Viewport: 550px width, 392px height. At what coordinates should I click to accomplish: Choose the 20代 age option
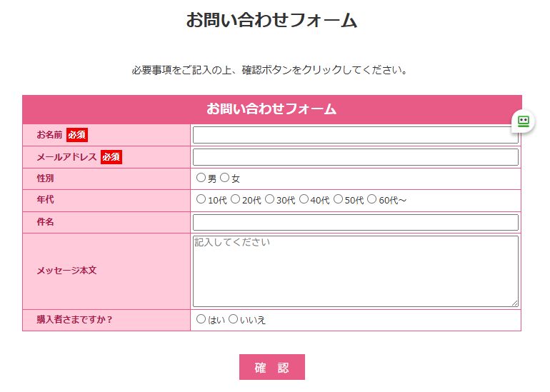pyautogui.click(x=235, y=200)
